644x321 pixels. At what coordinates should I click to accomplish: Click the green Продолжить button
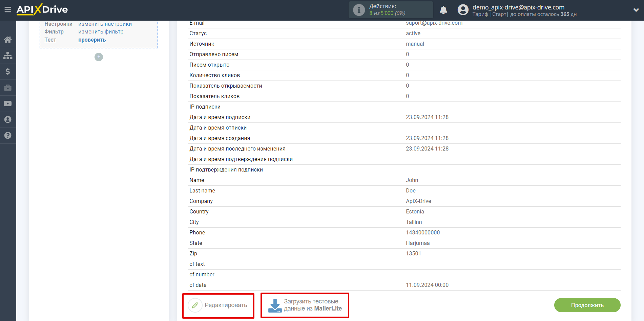tap(587, 305)
